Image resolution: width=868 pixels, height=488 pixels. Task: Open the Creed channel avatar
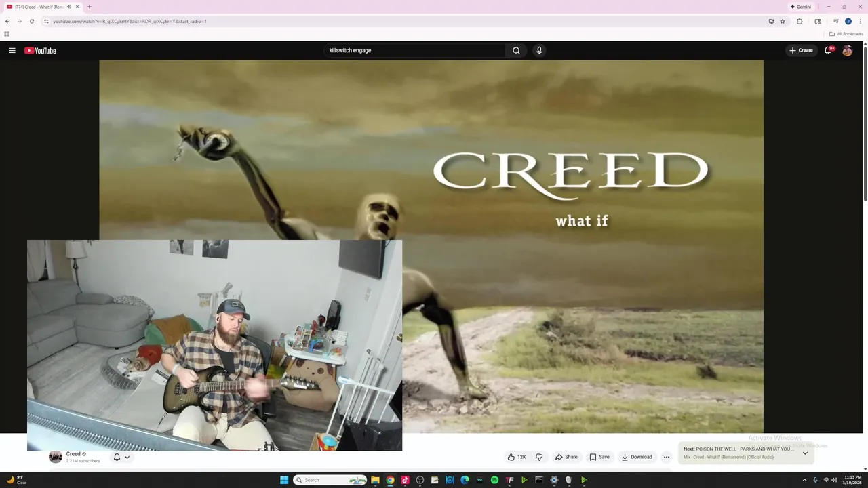tap(56, 457)
